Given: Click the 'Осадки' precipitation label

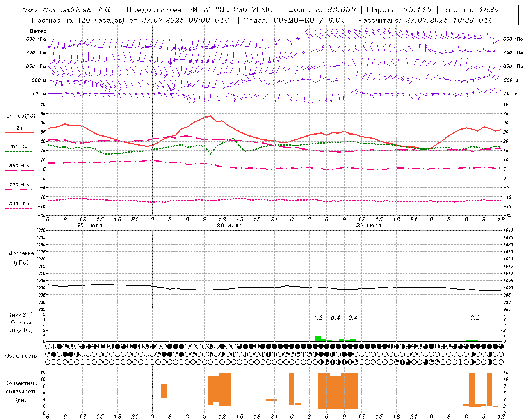Looking at the screenshot, I should click(21, 322).
